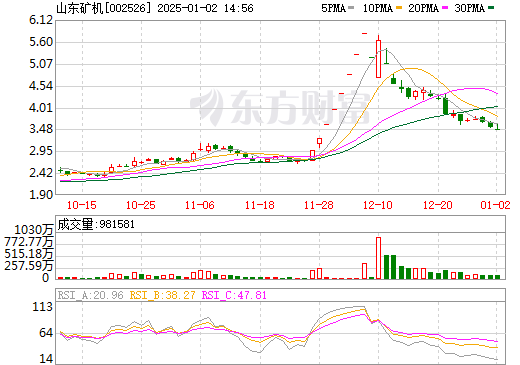Click the 515.18万 volume axis label
Screen dimensions: 520x365
[x=29, y=254]
